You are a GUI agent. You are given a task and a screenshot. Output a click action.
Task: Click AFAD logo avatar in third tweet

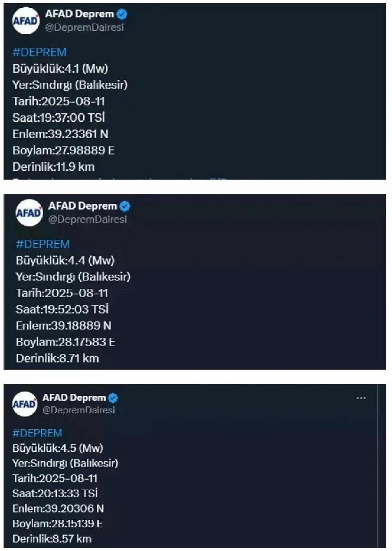25,404
